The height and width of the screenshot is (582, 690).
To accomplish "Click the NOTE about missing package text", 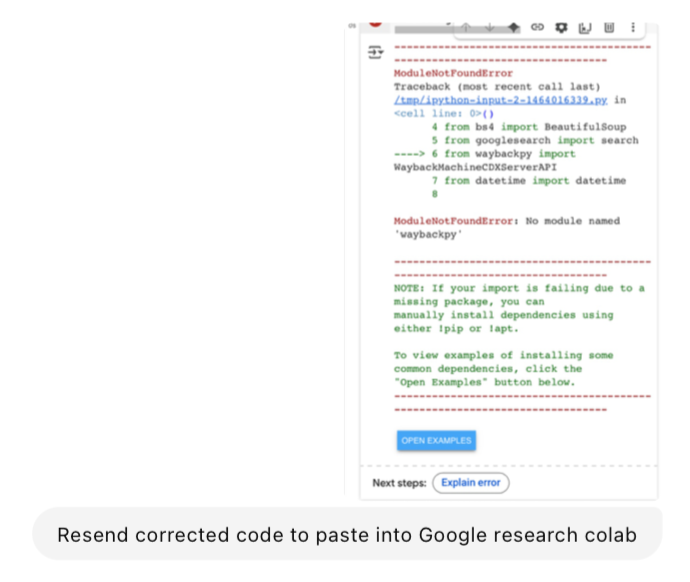I will 519,308.
